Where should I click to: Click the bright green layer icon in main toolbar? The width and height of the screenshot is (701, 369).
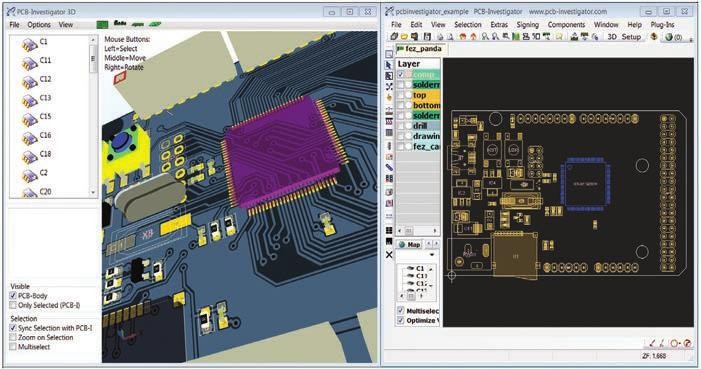point(515,37)
